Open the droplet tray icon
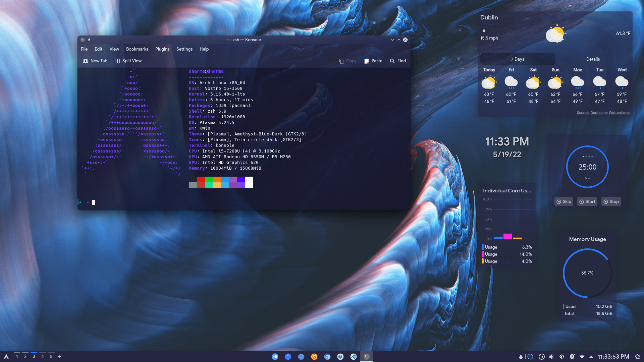The image size is (644, 362). [521, 357]
